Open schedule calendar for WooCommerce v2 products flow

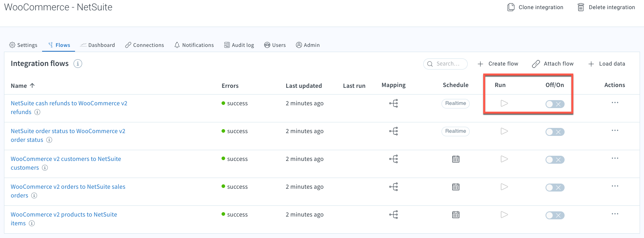click(456, 215)
